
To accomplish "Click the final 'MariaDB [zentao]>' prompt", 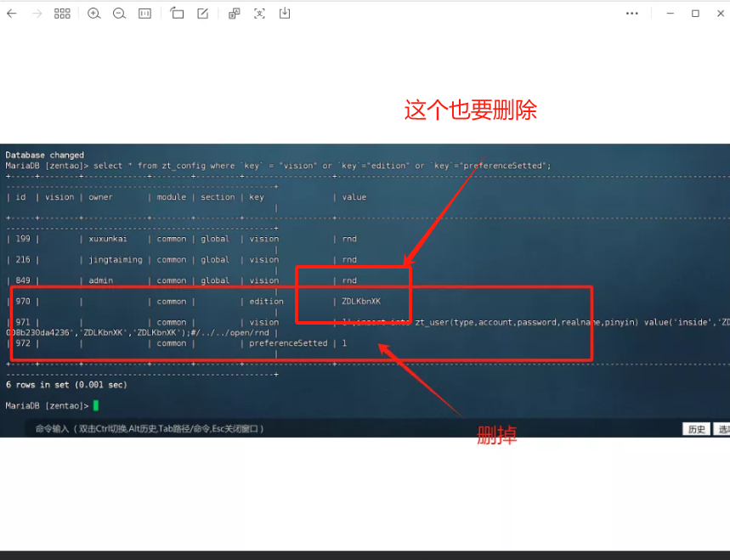I will pyautogui.click(x=47, y=406).
